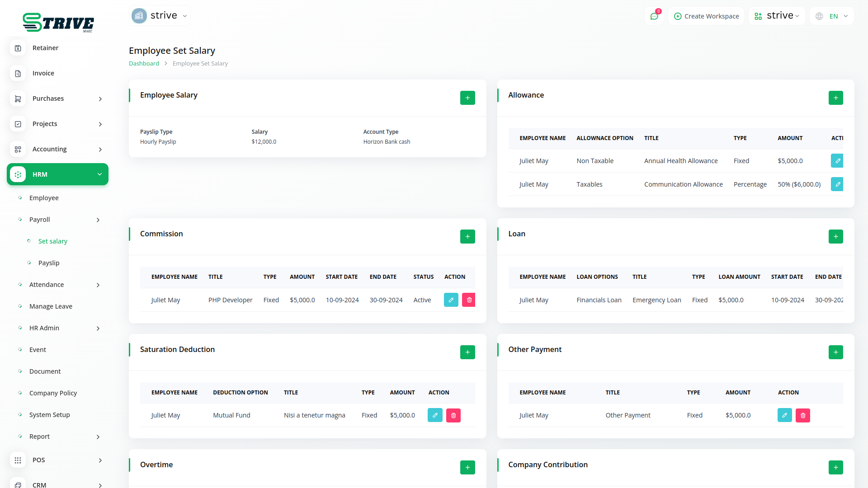Screen dimensions: 868x488
Task: Switch to the Payslip page
Action: pyautogui.click(x=48, y=263)
